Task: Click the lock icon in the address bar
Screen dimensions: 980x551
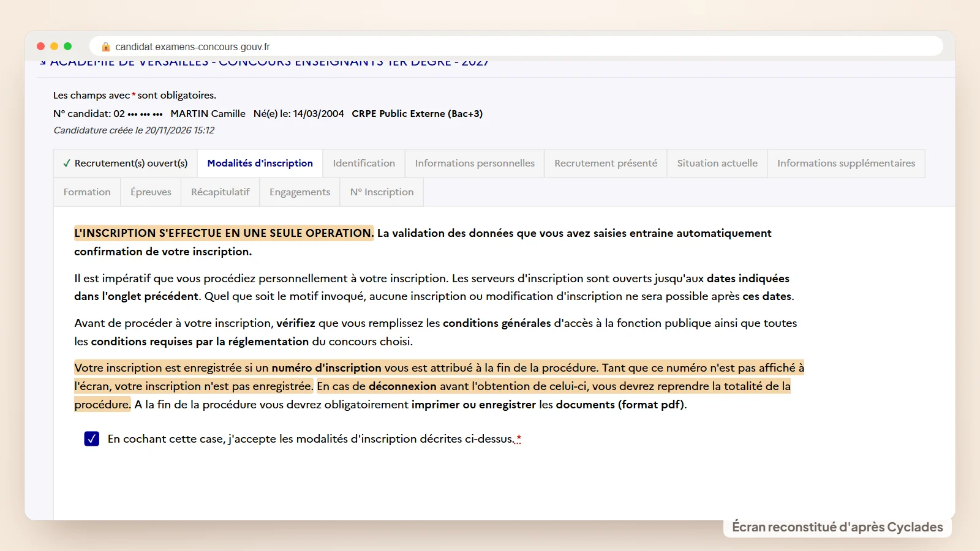Action: coord(106,47)
